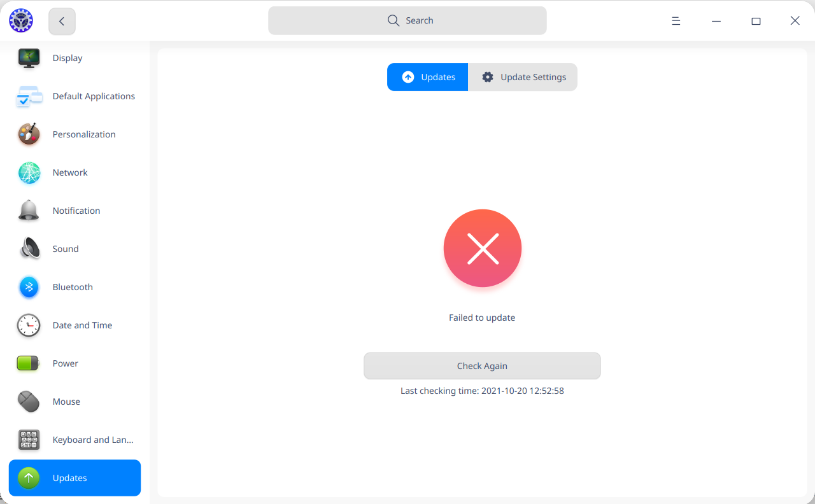Image resolution: width=815 pixels, height=504 pixels.
Task: Select Notification in the sidebar
Action: point(74,211)
